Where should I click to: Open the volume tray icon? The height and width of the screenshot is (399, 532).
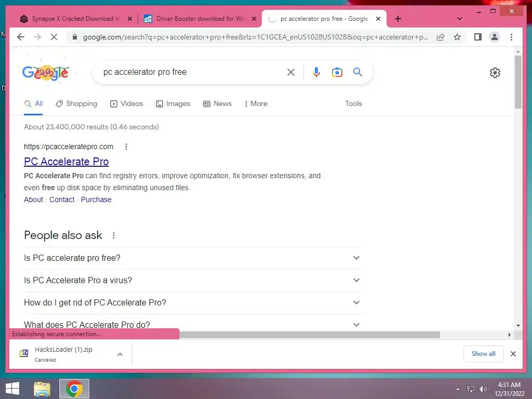pyautogui.click(x=483, y=389)
